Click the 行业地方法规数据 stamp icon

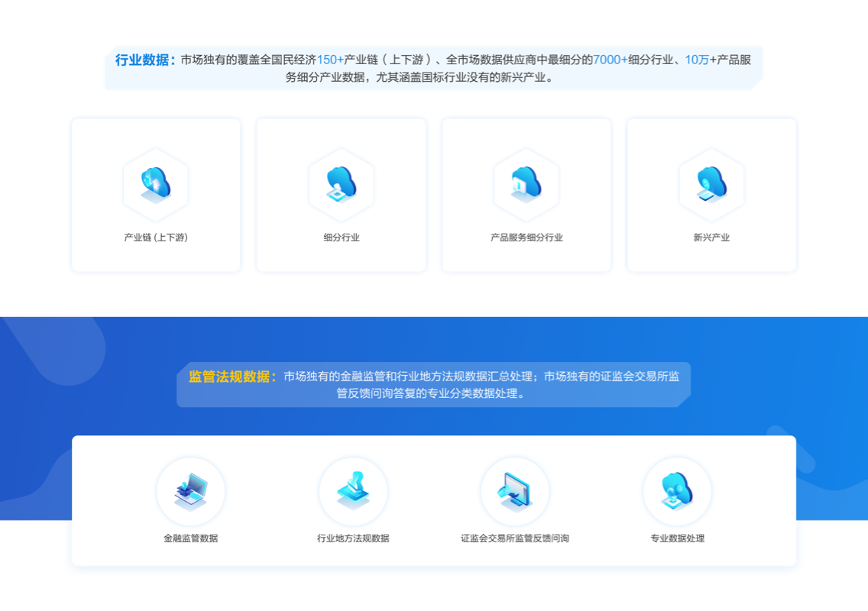coord(353,490)
